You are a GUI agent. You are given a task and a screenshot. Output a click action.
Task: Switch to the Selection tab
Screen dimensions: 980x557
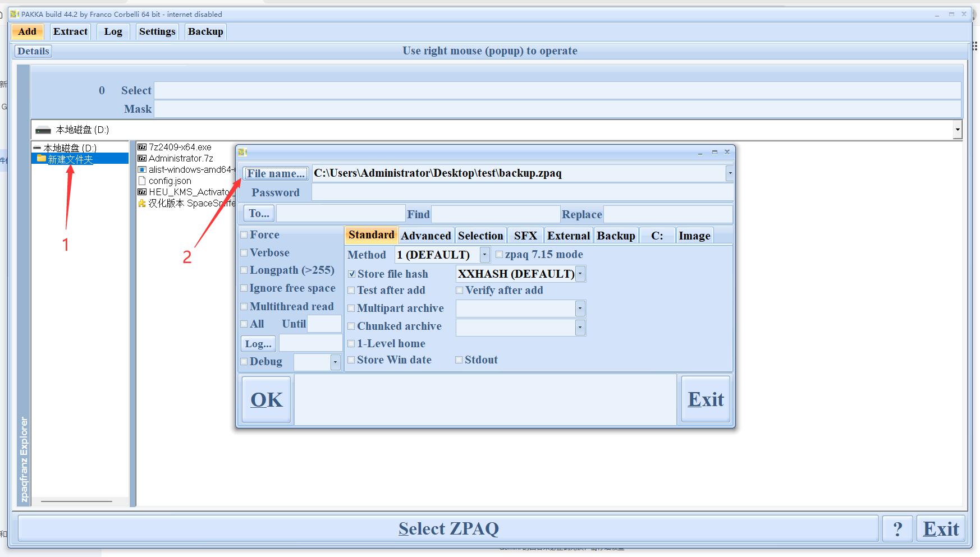point(480,236)
